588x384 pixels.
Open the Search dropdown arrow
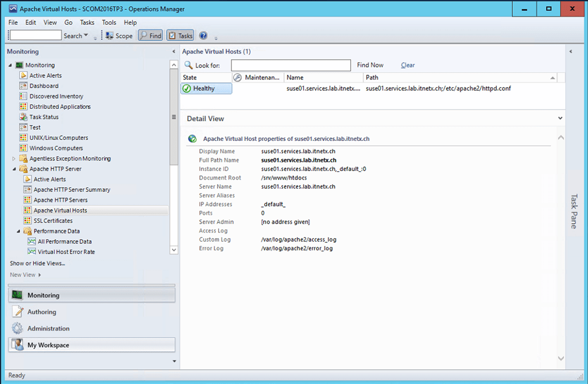pyautogui.click(x=86, y=35)
